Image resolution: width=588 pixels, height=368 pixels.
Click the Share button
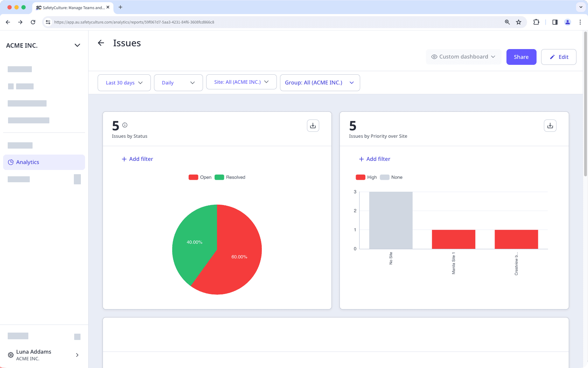pyautogui.click(x=521, y=57)
